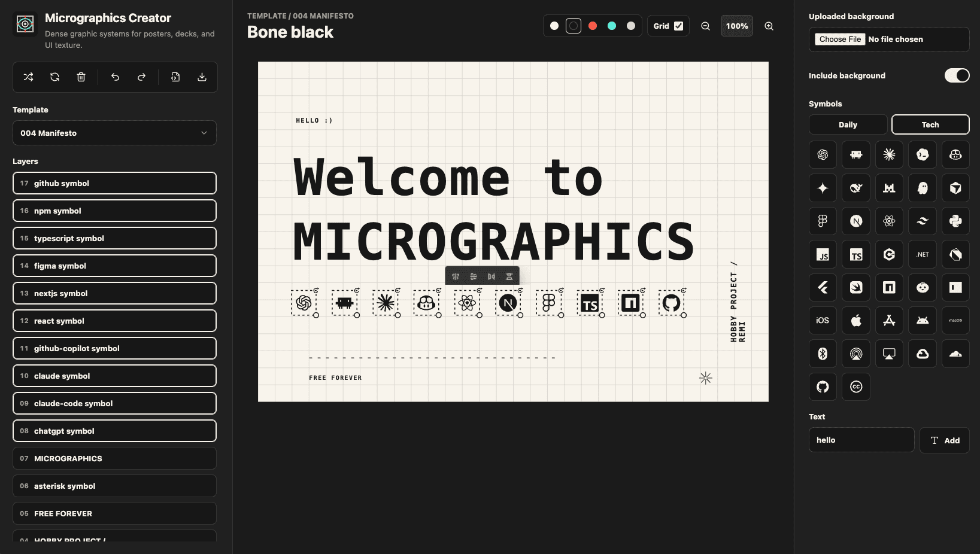This screenshot has width=980, height=554.
Task: Click the download export icon
Action: [x=202, y=77]
